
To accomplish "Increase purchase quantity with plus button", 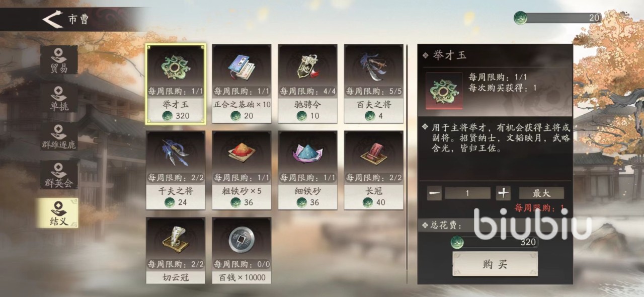I will (x=504, y=193).
